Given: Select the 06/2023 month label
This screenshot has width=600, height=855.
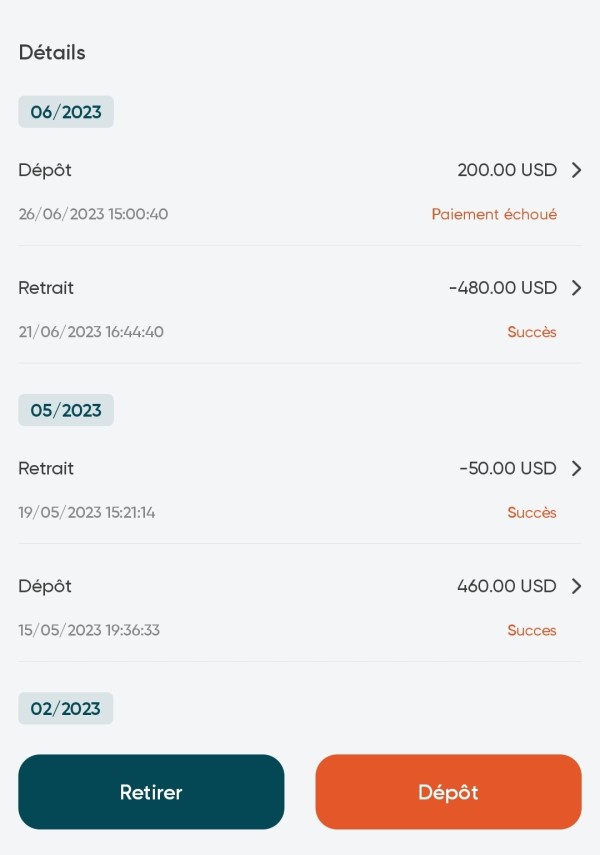Looking at the screenshot, I should point(66,112).
